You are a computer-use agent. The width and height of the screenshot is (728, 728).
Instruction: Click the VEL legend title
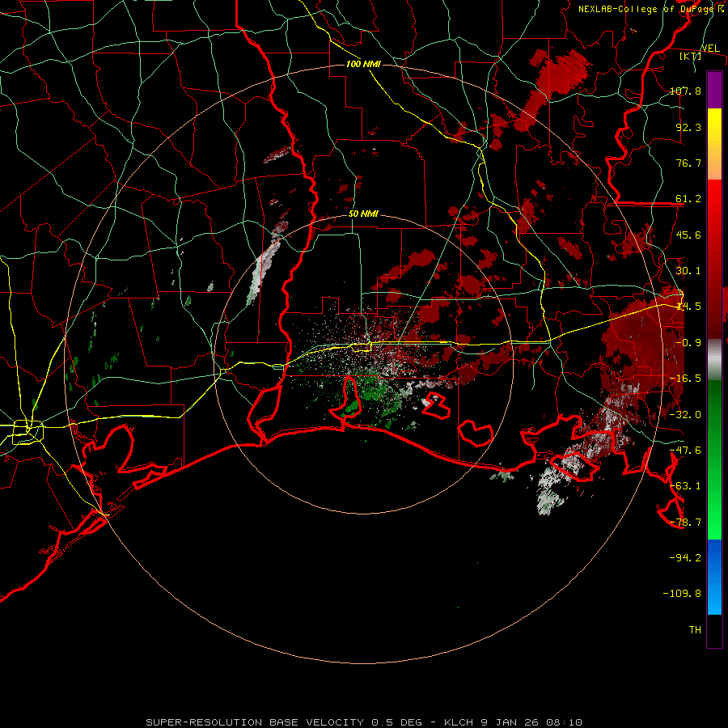710,49
